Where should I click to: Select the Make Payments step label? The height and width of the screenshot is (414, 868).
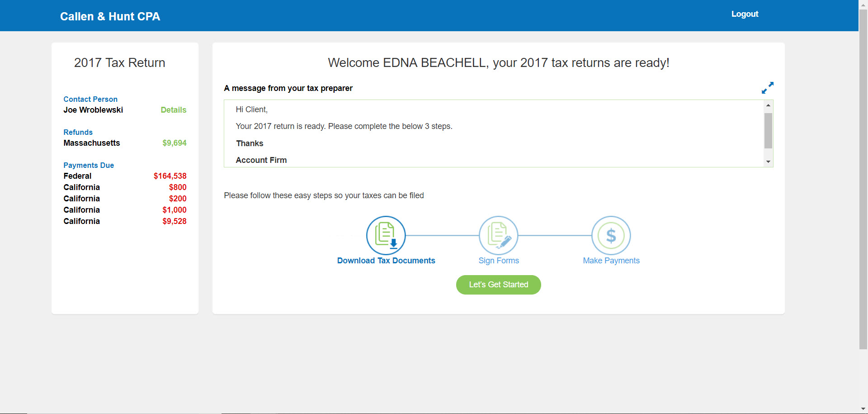point(611,261)
